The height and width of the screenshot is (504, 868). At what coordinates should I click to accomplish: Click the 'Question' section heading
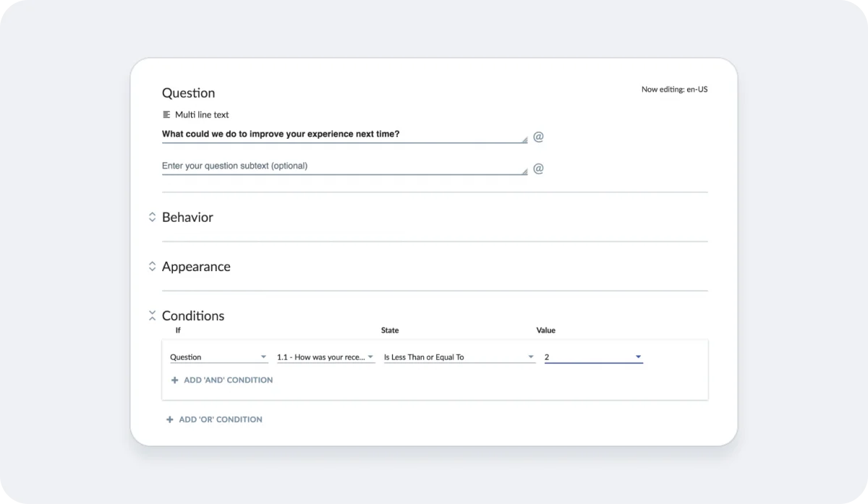click(x=188, y=93)
